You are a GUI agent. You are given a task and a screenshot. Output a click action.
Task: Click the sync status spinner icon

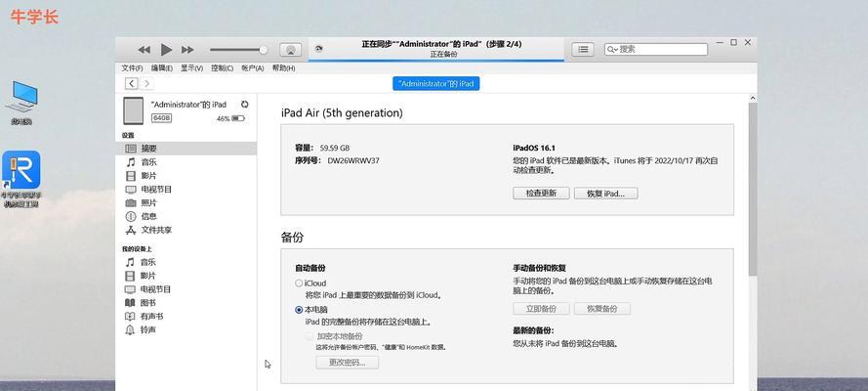[318, 49]
